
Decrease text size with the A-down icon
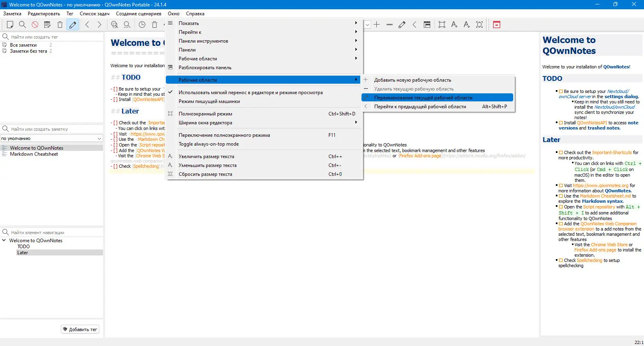point(467,25)
